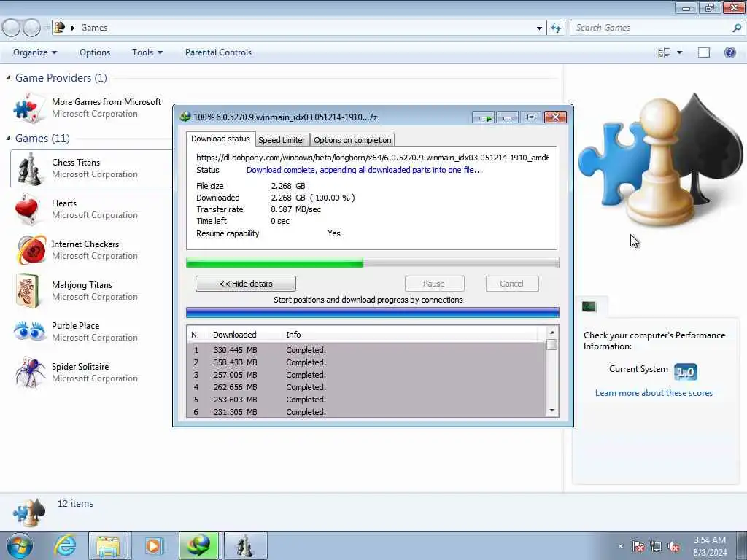Screen dimensions: 747x560
Task: Click the Help question mark icon
Action: pyautogui.click(x=729, y=52)
